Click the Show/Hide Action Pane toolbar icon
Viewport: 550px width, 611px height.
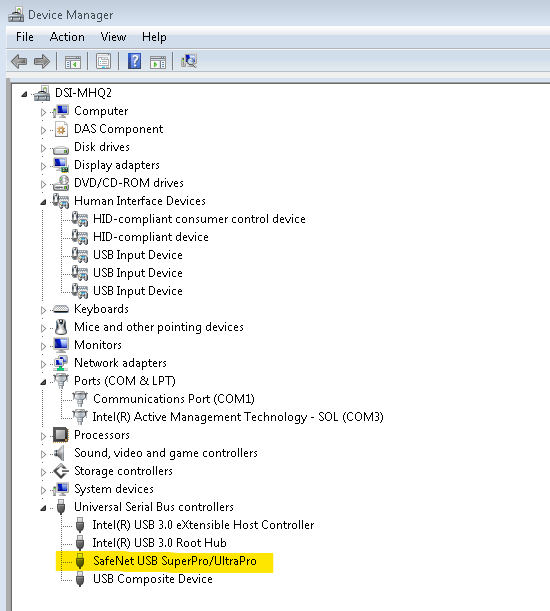(158, 62)
